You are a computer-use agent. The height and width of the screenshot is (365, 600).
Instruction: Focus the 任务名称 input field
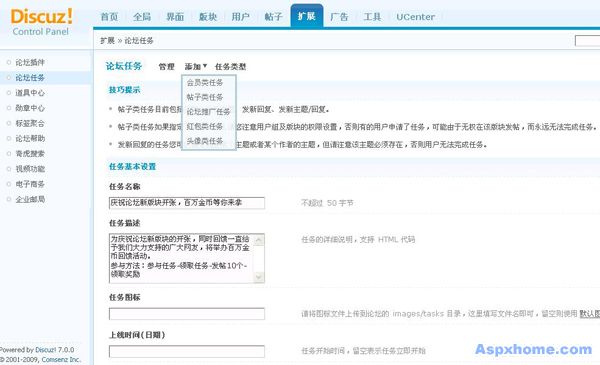pyautogui.click(x=187, y=203)
